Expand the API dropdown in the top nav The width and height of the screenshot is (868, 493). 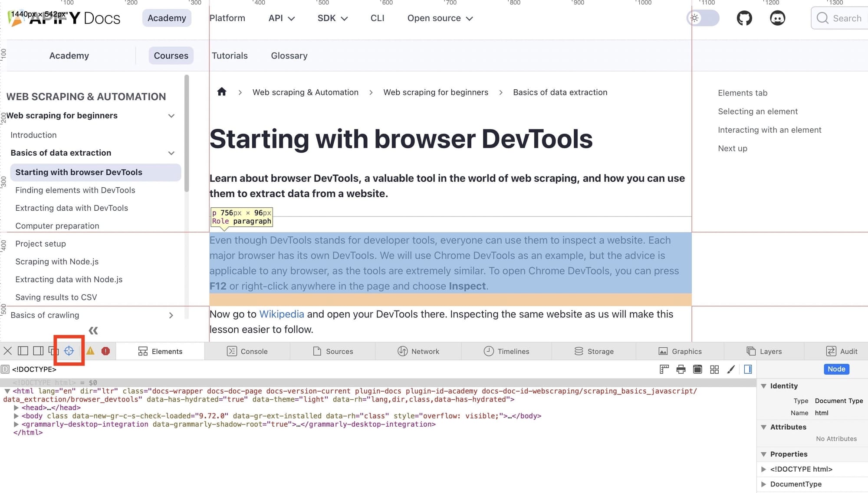[x=281, y=18]
